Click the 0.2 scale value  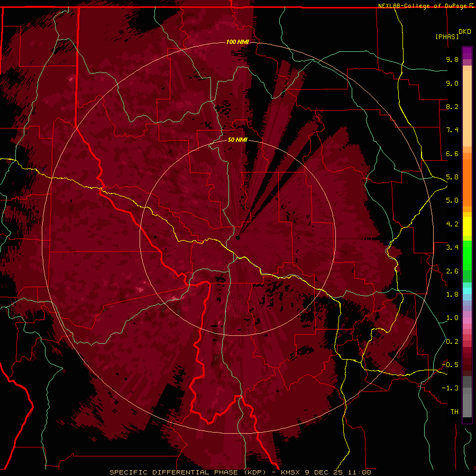[452, 342]
